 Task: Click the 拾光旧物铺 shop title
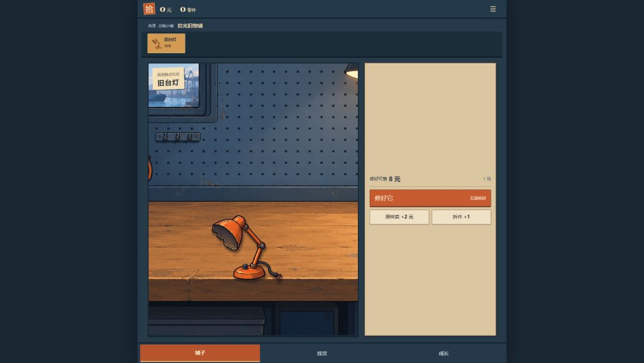pyautogui.click(x=190, y=26)
